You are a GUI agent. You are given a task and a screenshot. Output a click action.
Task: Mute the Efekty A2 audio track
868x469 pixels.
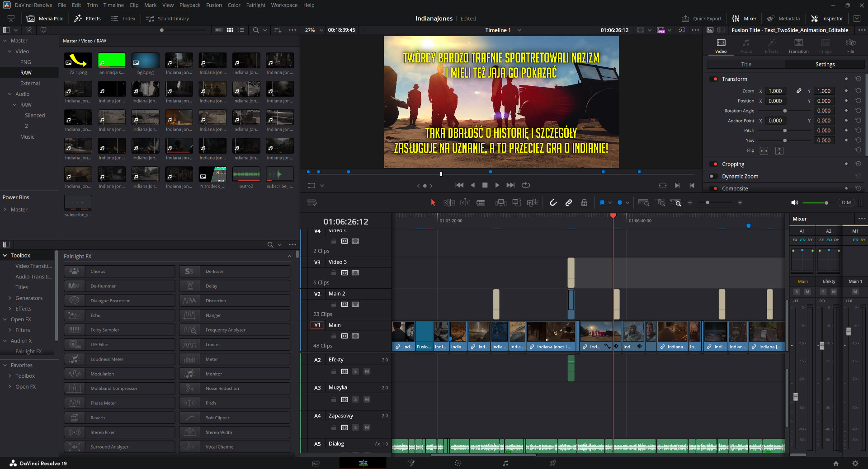pyautogui.click(x=367, y=371)
